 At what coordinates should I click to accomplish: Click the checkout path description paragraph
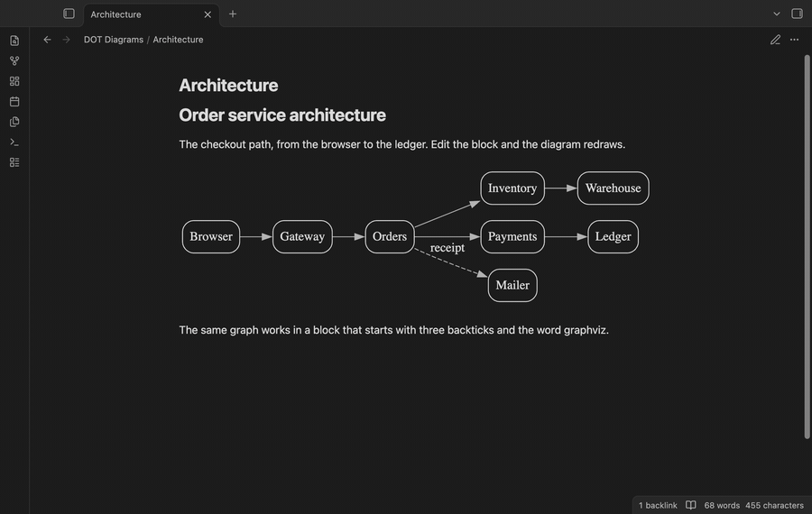[401, 144]
